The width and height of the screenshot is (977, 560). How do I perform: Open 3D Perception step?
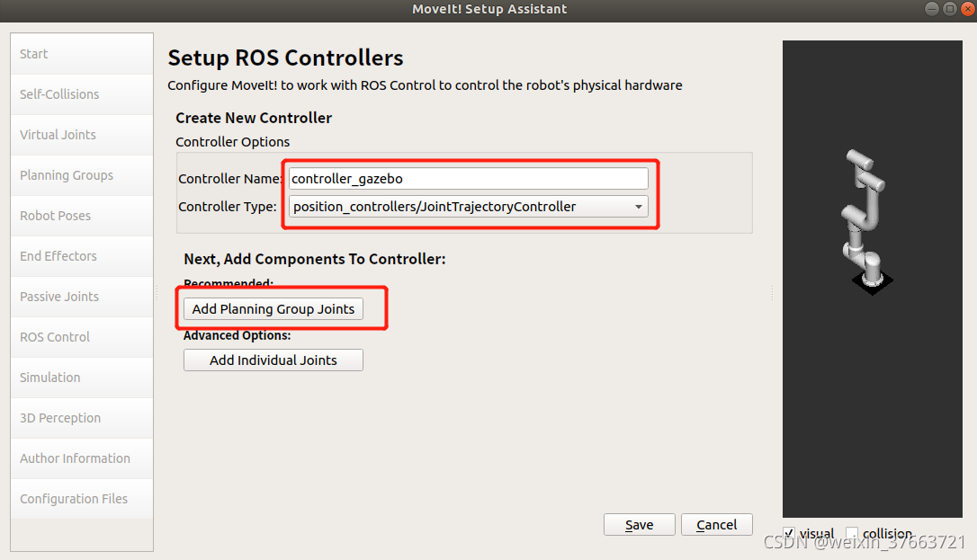coord(82,418)
